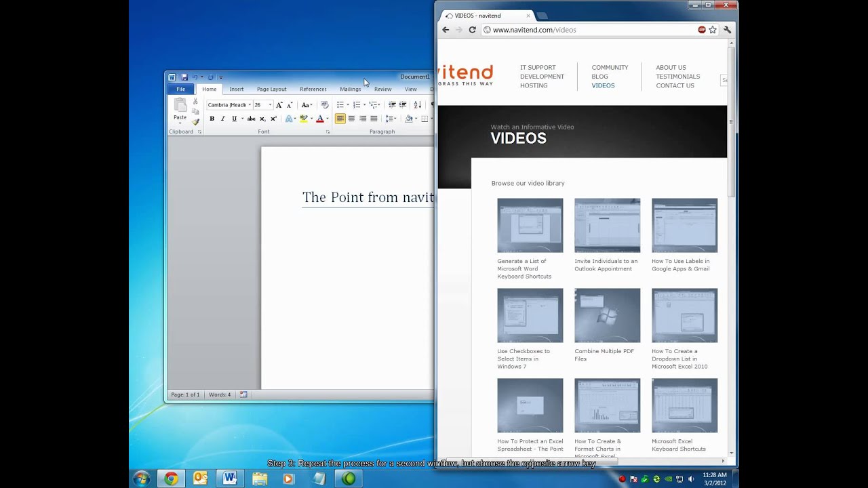
Task: Click the Paste icon
Action: pos(180,105)
